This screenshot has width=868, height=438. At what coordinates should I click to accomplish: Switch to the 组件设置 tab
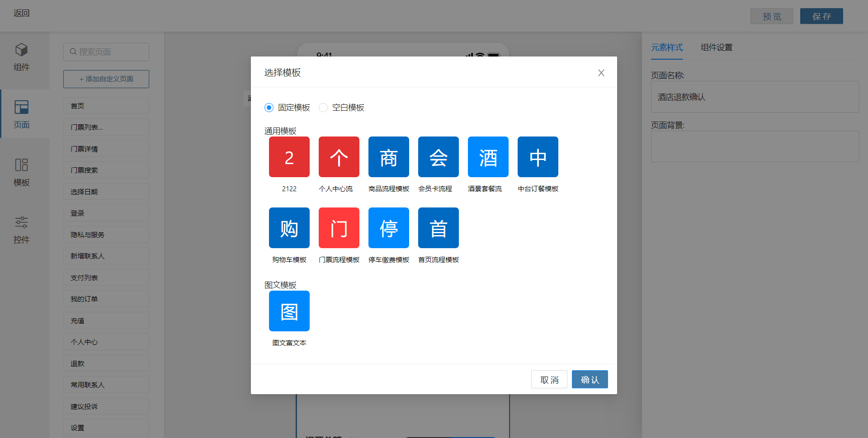pos(717,47)
